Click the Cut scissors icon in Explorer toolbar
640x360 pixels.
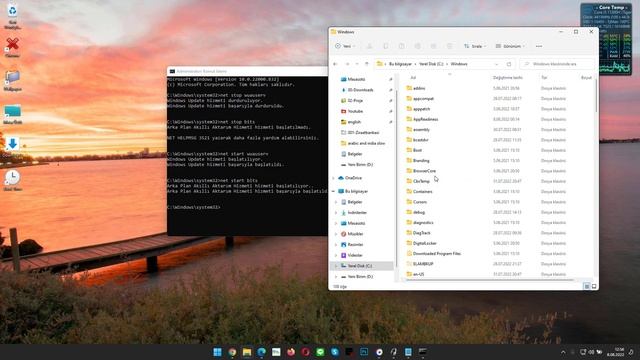[369, 46]
